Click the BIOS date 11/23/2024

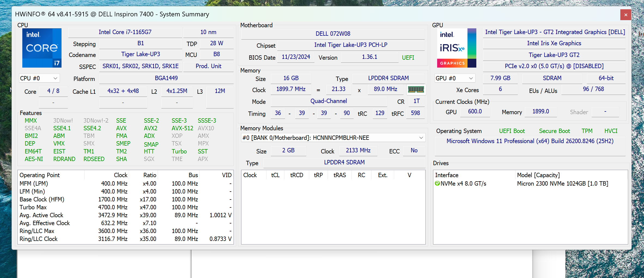[296, 57]
